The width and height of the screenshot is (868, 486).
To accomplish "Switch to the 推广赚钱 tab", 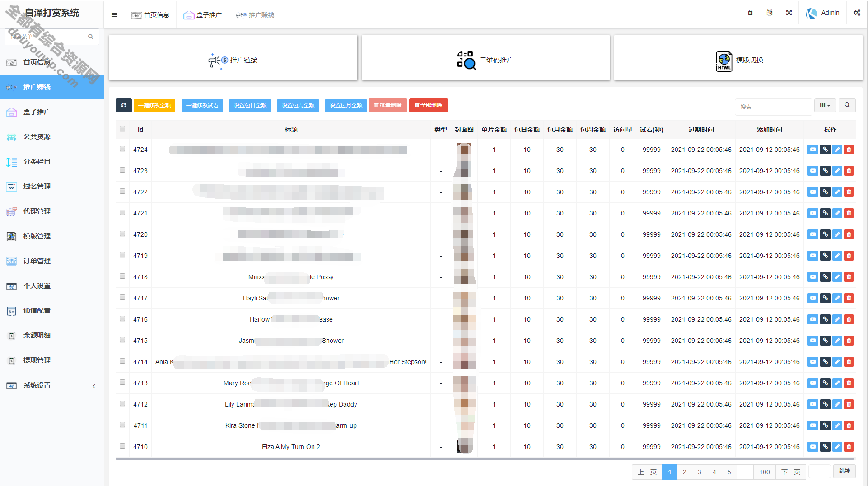I will point(255,15).
